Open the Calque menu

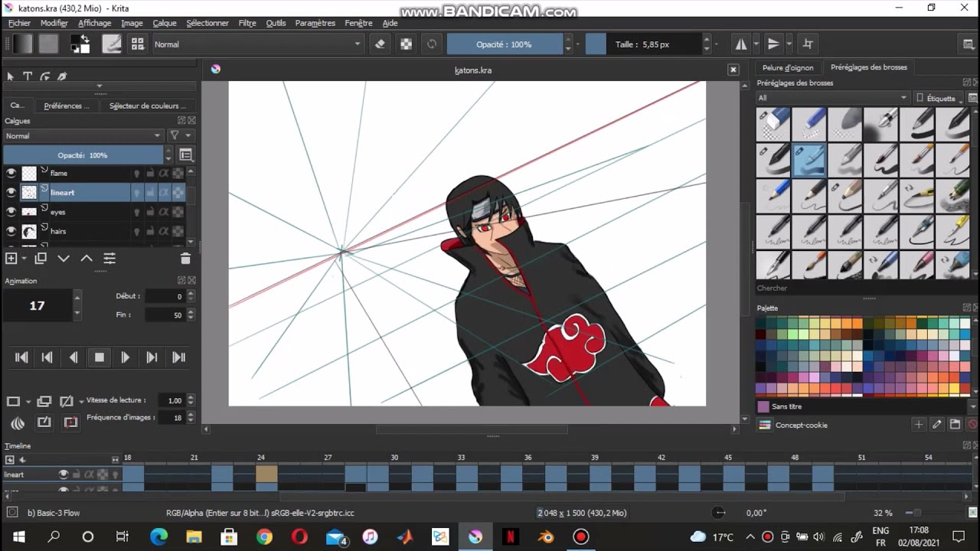coord(165,23)
